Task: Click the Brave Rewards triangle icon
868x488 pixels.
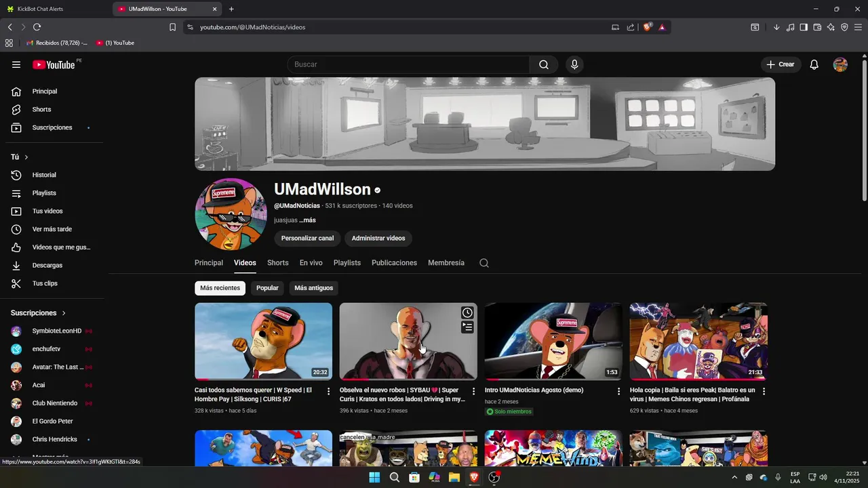Action: (662, 27)
